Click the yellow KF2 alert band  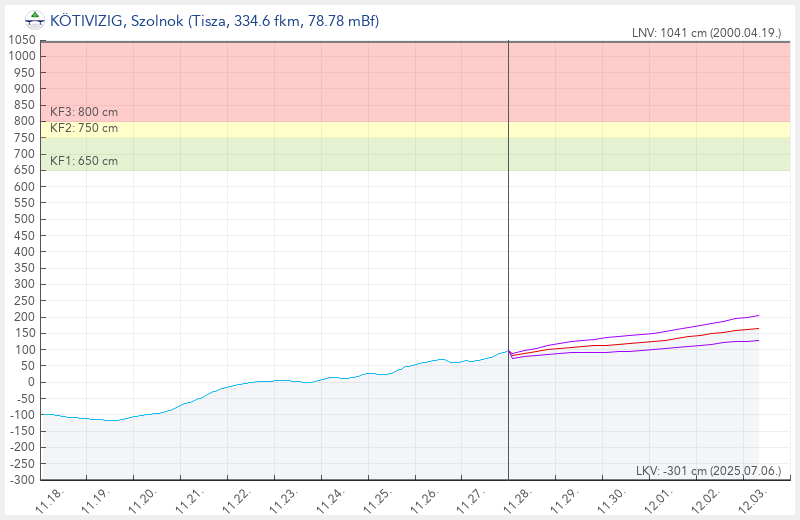(x=400, y=129)
